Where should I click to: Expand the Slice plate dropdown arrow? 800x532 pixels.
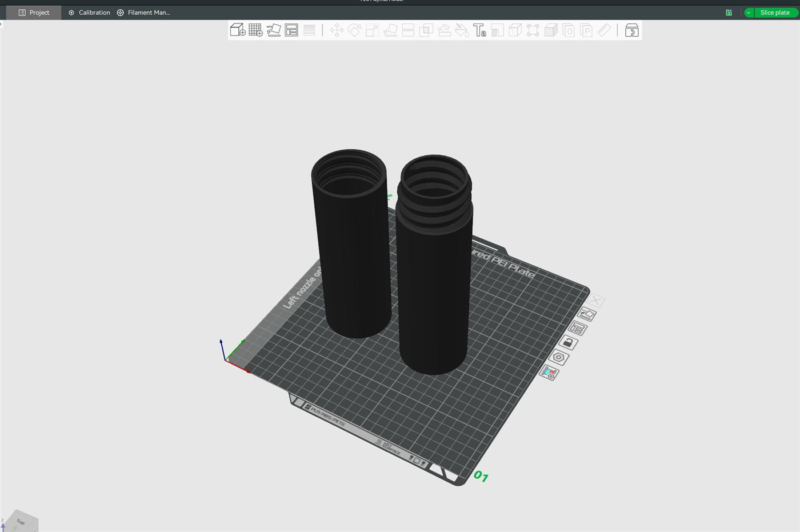pyautogui.click(x=749, y=13)
